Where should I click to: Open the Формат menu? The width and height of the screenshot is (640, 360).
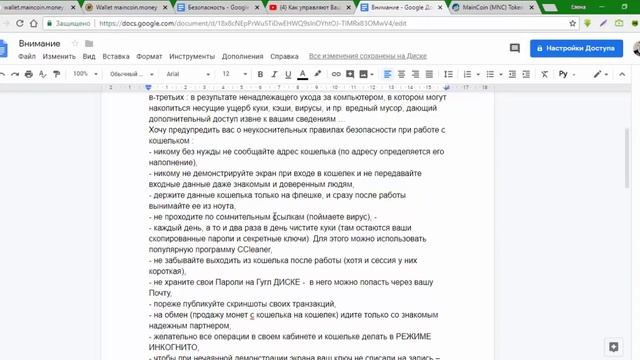[149, 56]
